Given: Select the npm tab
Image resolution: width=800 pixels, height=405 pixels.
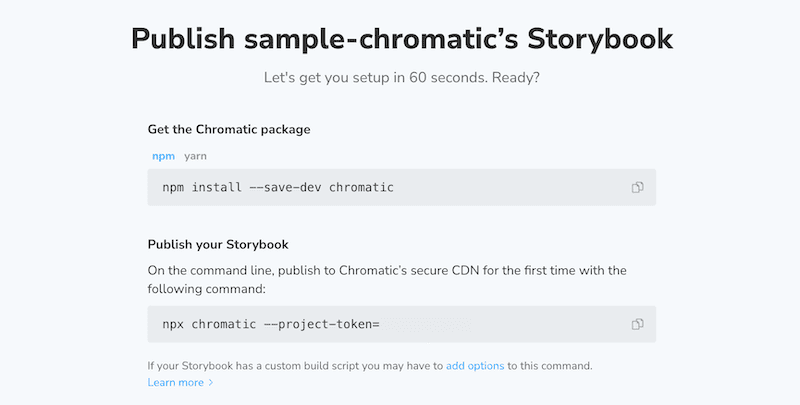Looking at the screenshot, I should click(163, 156).
